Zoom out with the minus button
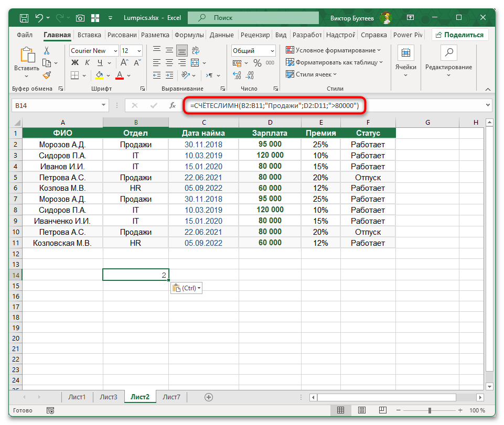 (398, 410)
